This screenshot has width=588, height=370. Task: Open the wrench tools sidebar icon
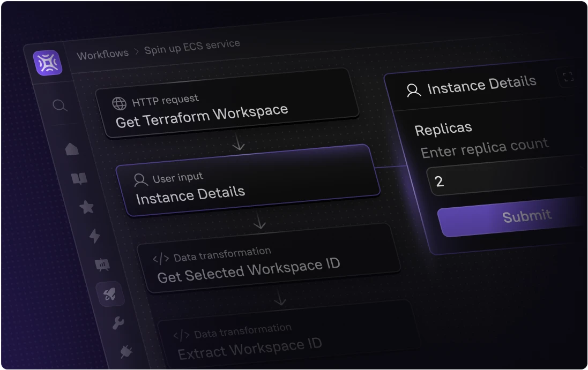pos(118,323)
